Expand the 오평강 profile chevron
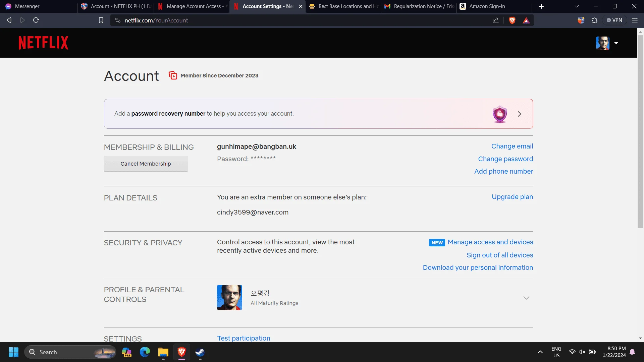Image resolution: width=644 pixels, height=362 pixels. pyautogui.click(x=526, y=298)
